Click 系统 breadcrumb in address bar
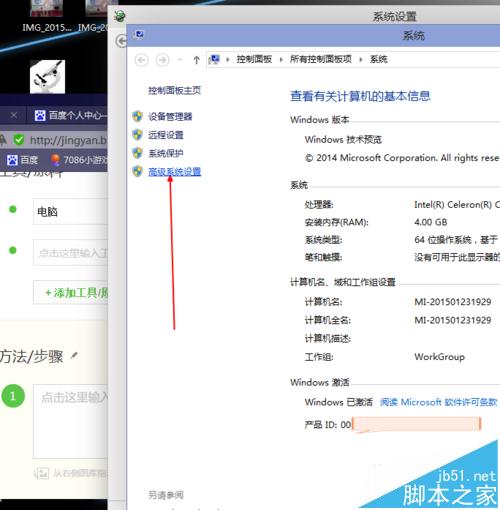Viewport: 500px width, 510px height. pyautogui.click(x=378, y=59)
